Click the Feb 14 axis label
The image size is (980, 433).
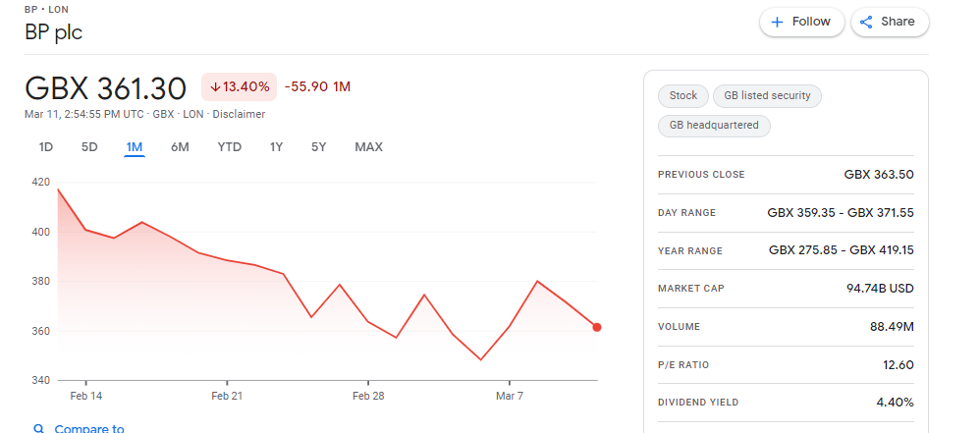click(x=86, y=396)
